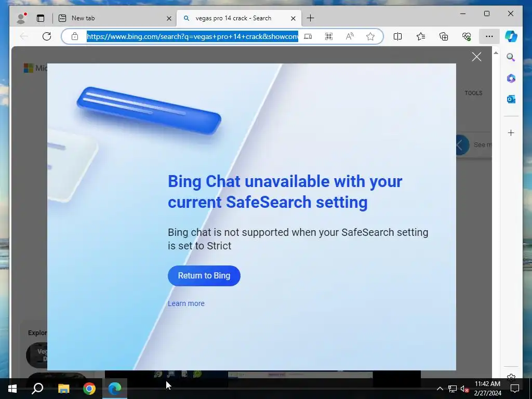Click the QR code grid icon in address bar
Screen dimensions: 532x399
point(329,36)
